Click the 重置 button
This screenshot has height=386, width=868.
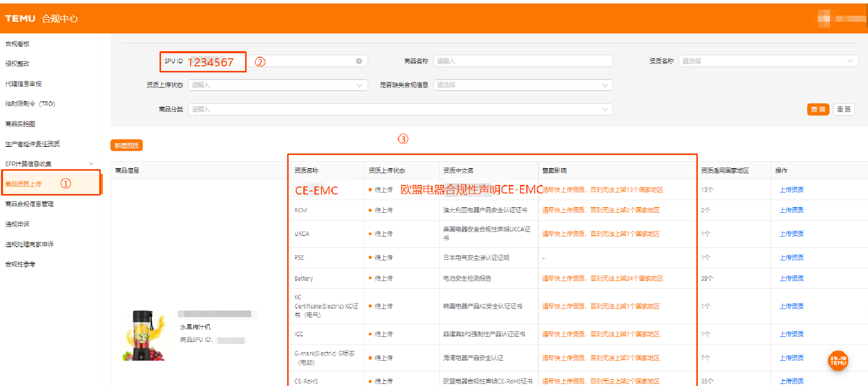[844, 109]
